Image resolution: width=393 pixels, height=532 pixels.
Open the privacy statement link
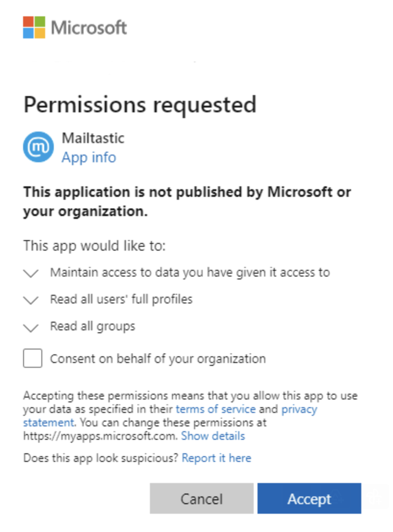[299, 410]
